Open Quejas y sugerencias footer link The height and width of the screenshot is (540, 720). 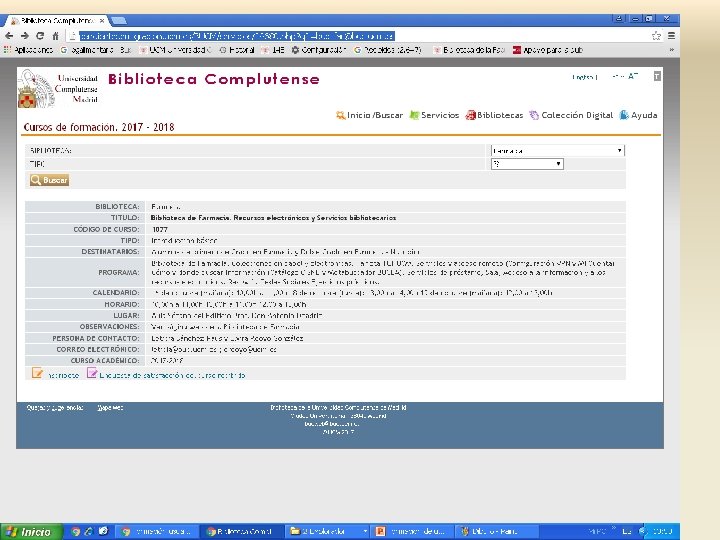[55, 408]
